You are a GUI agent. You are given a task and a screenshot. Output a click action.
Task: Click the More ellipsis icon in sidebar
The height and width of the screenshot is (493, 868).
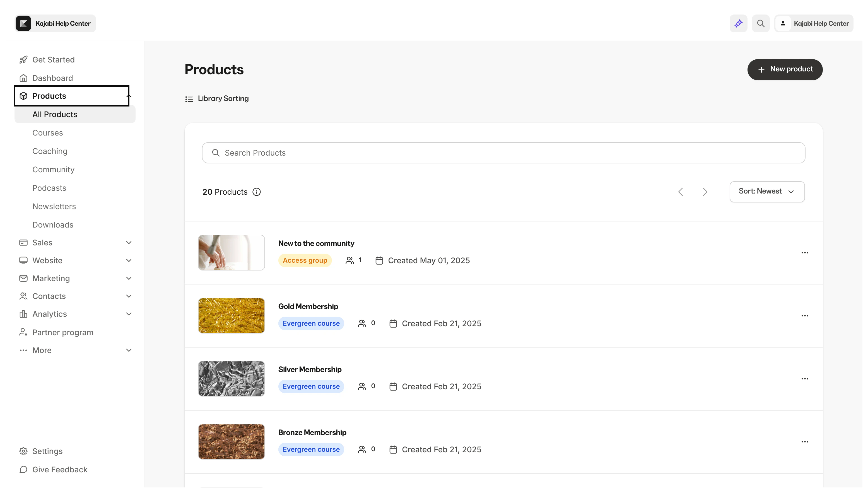pyautogui.click(x=23, y=350)
